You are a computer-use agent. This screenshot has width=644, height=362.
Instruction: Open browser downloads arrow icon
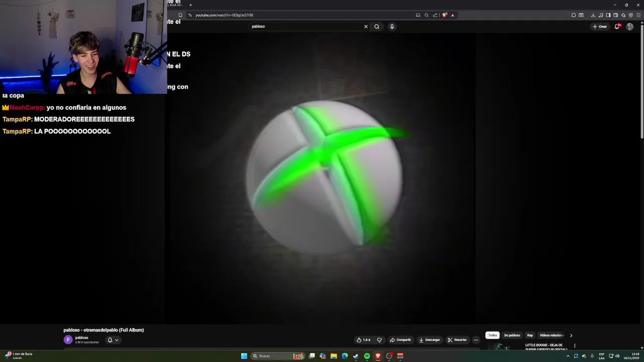593,15
